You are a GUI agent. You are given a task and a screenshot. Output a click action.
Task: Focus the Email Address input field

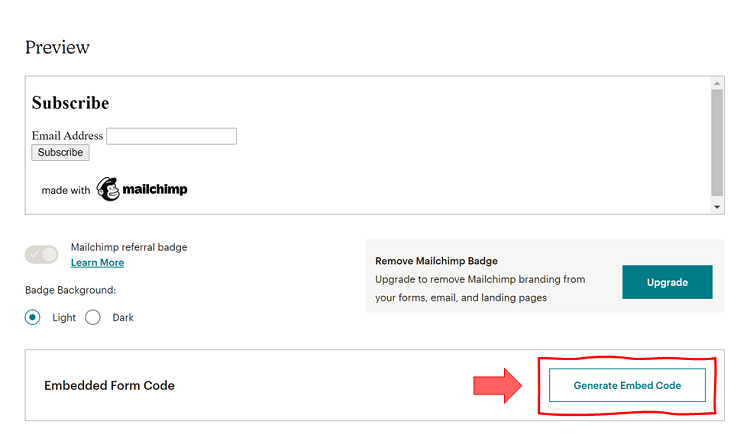pyautogui.click(x=171, y=136)
